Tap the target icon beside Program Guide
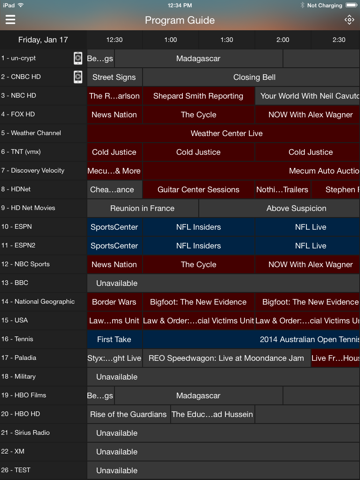The width and height of the screenshot is (360, 480). click(349, 20)
